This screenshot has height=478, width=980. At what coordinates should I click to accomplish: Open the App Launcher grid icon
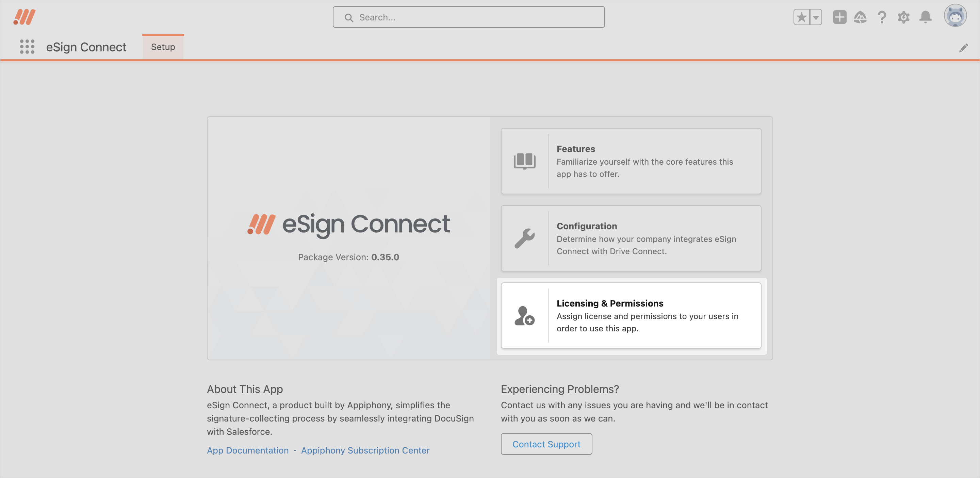click(x=27, y=47)
